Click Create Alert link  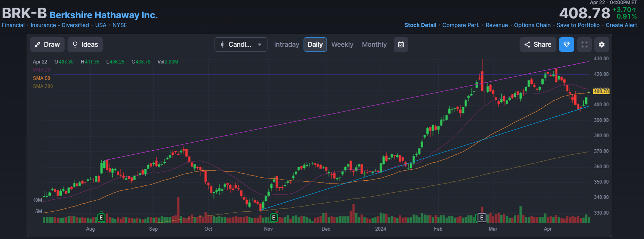coord(621,25)
